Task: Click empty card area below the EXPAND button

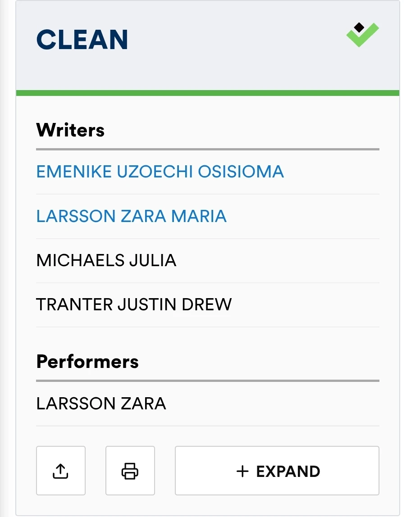Action: pos(207,504)
